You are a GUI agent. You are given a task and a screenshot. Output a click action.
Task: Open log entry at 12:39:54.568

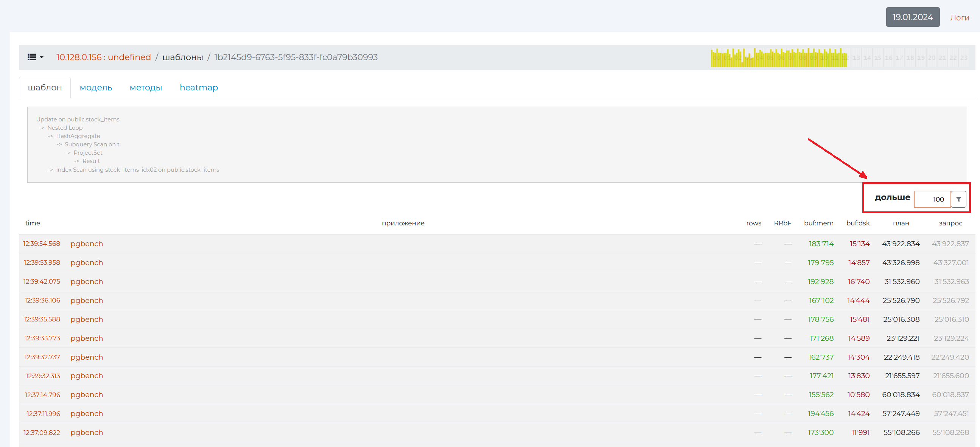click(x=42, y=244)
